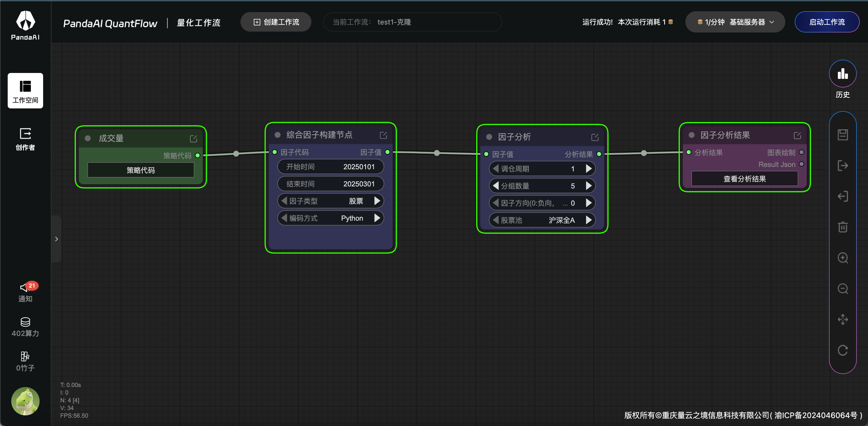Click the connection midpoint between 综合因子构建节点 and 因子分析

click(437, 153)
